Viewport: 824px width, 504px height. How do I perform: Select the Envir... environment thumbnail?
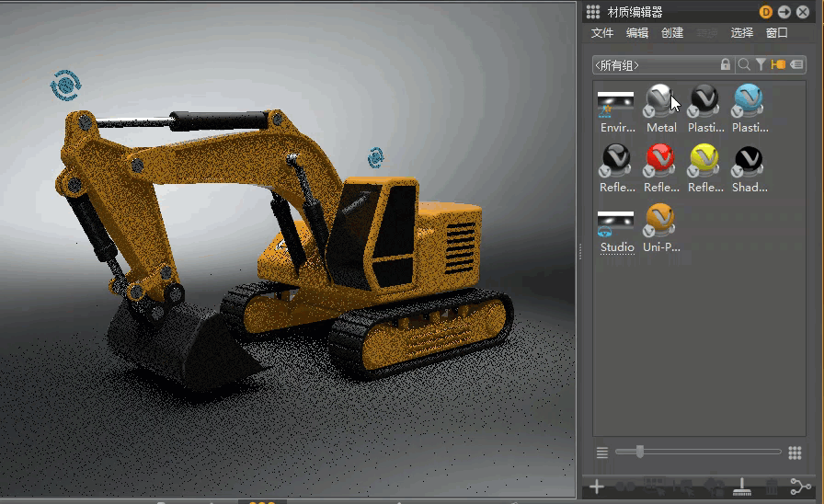tap(615, 104)
